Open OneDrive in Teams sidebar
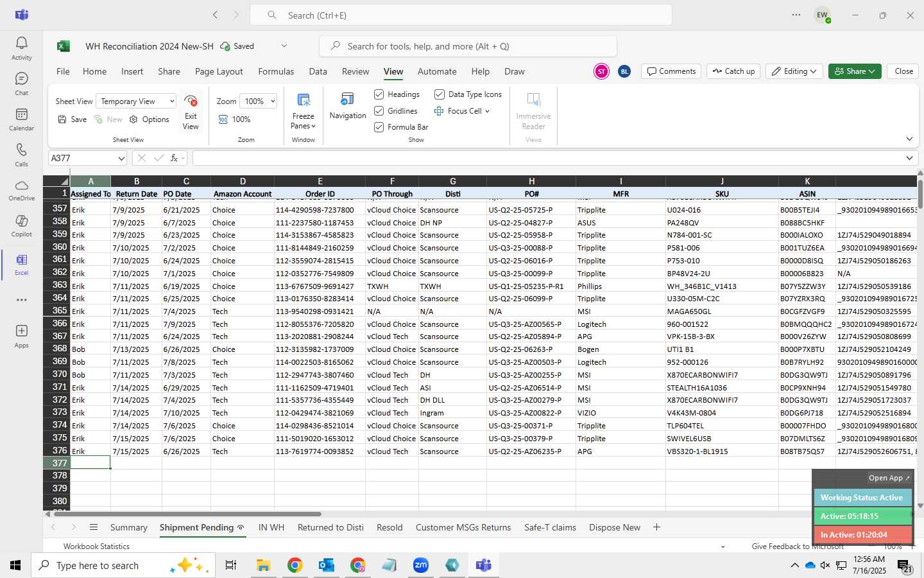 (x=21, y=190)
